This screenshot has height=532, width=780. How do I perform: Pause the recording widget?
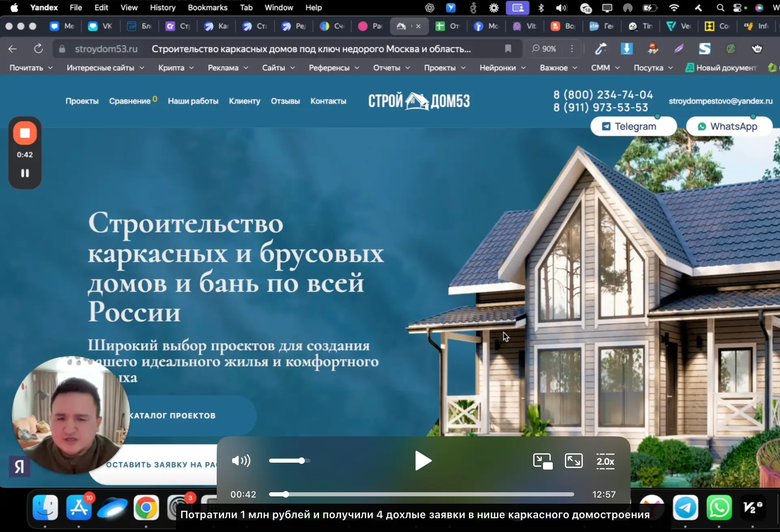click(25, 173)
